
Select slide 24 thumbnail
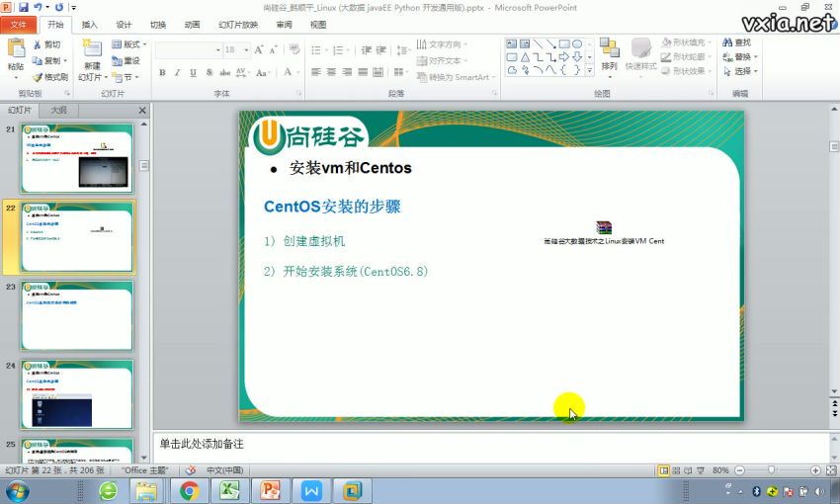coord(77,394)
